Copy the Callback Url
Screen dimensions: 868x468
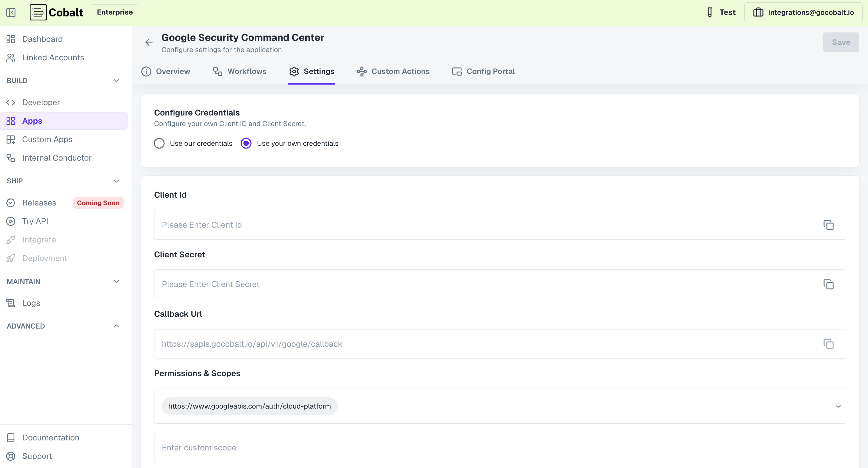click(829, 344)
